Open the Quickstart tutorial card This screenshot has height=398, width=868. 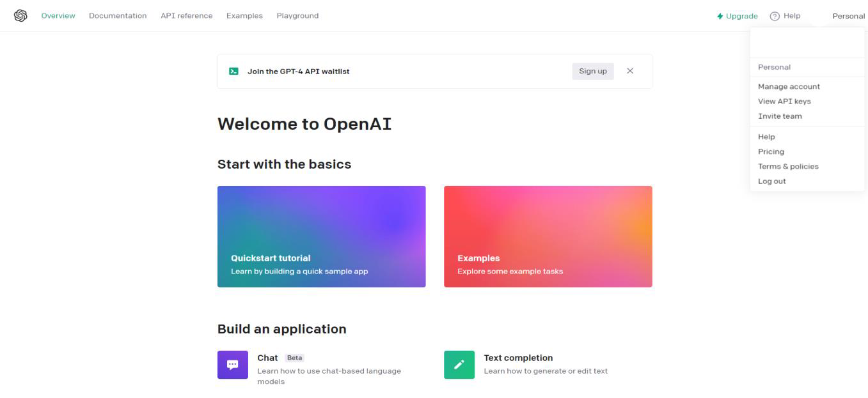322,236
